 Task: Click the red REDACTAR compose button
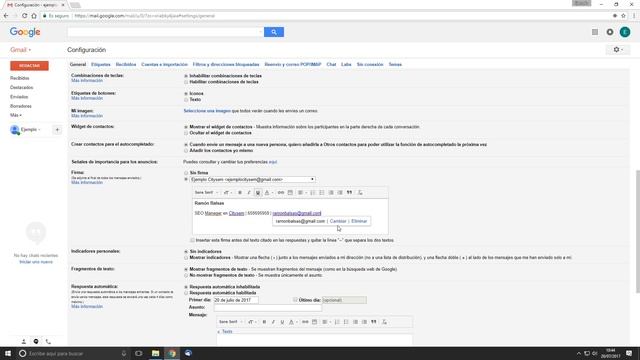[x=29, y=66]
